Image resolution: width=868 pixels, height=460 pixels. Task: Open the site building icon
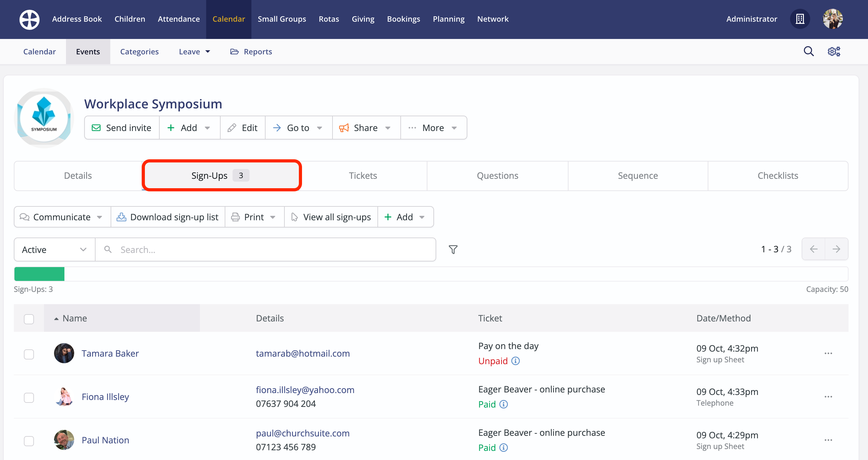(x=800, y=19)
